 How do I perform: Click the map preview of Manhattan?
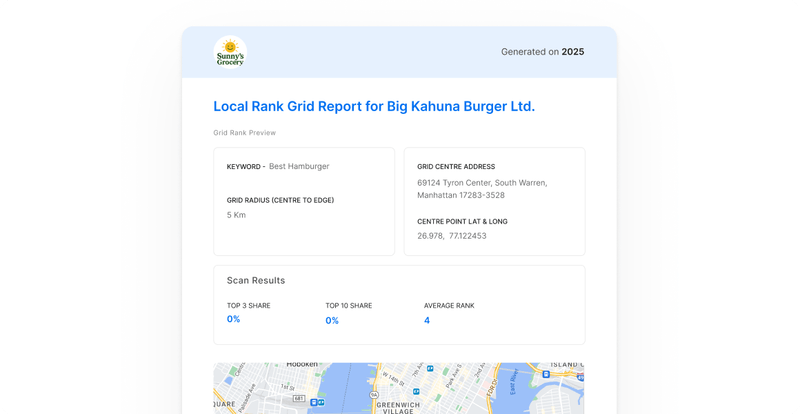[398, 388]
